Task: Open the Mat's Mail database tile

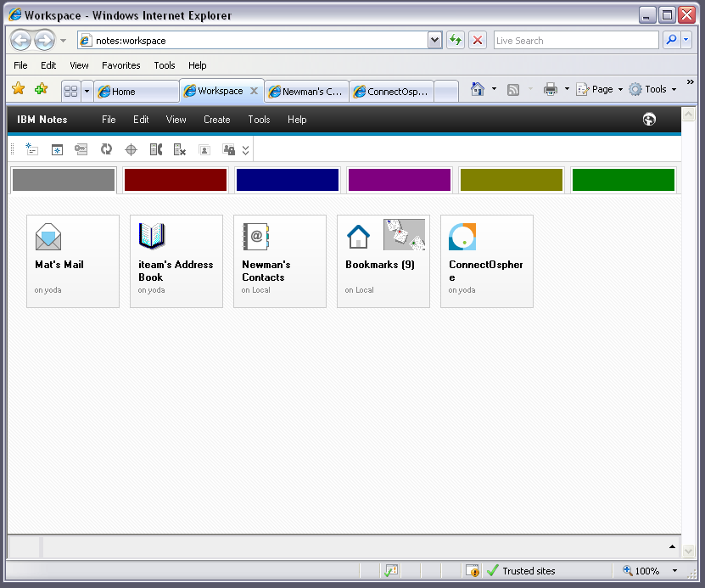Action: 72,260
